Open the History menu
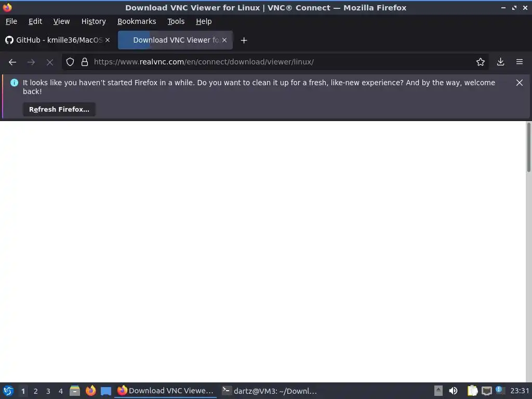532x399 pixels. tap(94, 21)
